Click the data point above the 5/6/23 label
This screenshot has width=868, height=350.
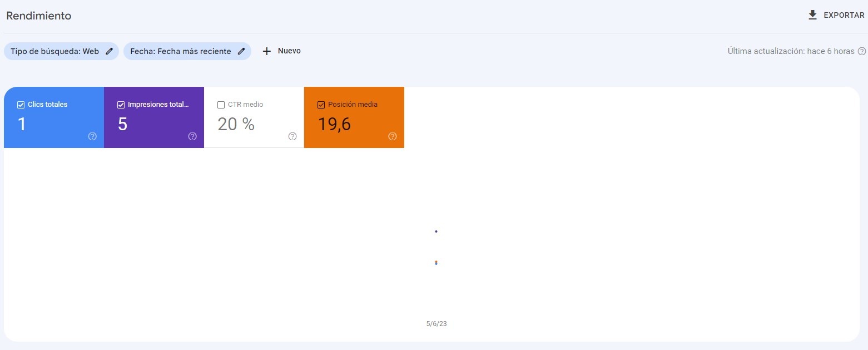tap(436, 262)
